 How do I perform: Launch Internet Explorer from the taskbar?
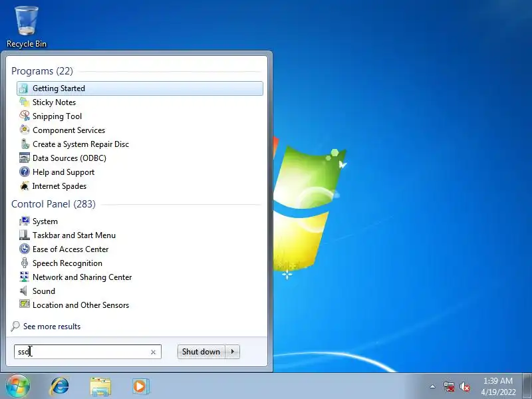click(x=60, y=386)
